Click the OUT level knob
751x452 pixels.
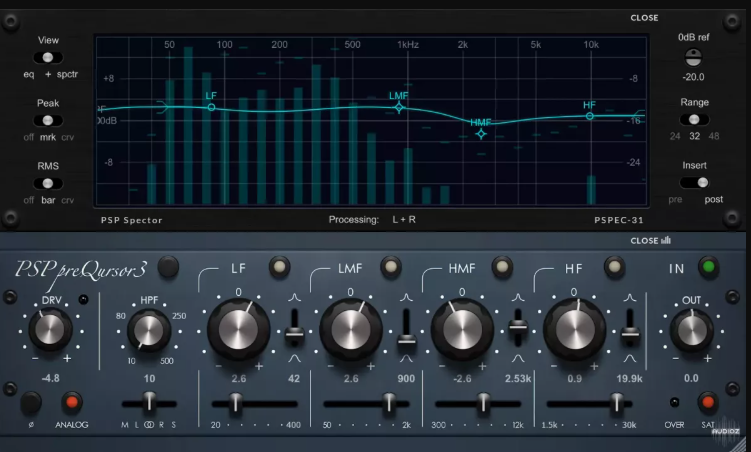(x=692, y=330)
